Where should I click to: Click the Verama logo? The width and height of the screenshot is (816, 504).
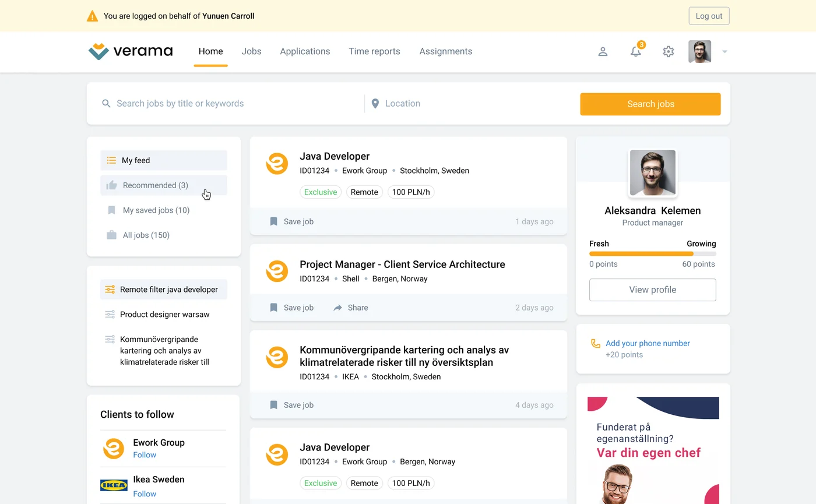point(131,51)
